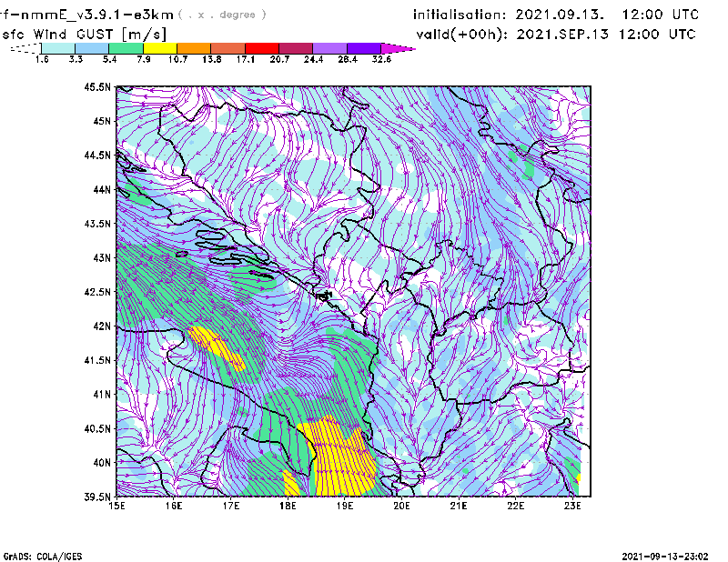
Task: Click the 41.5N latitude label
Action: (x=97, y=360)
